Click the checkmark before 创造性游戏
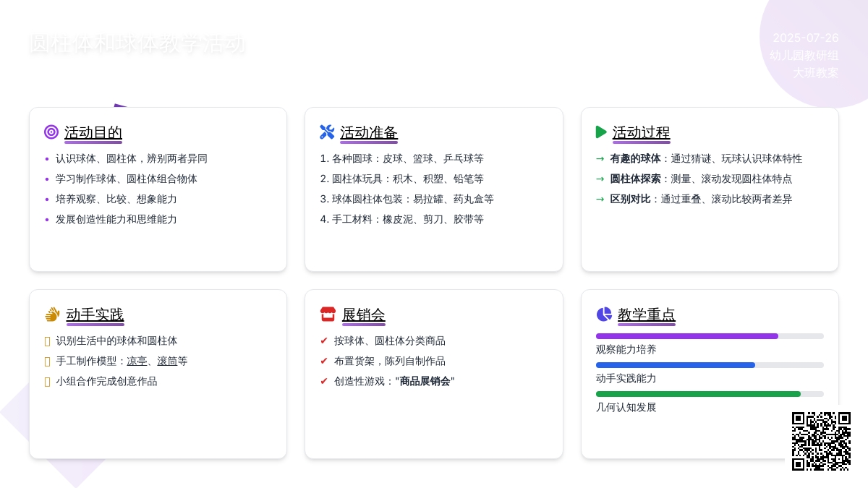868x488 pixels. pyautogui.click(x=324, y=381)
